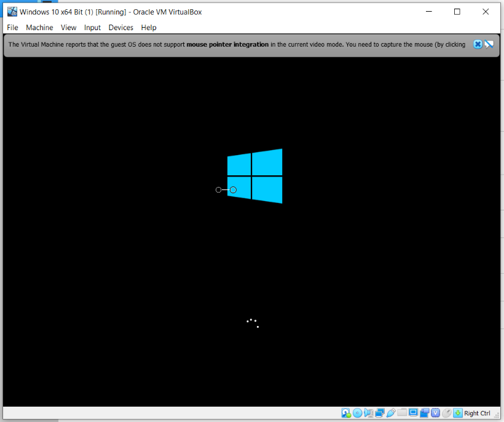This screenshot has height=422, width=504.
Task: Open the File menu
Action: [12, 28]
